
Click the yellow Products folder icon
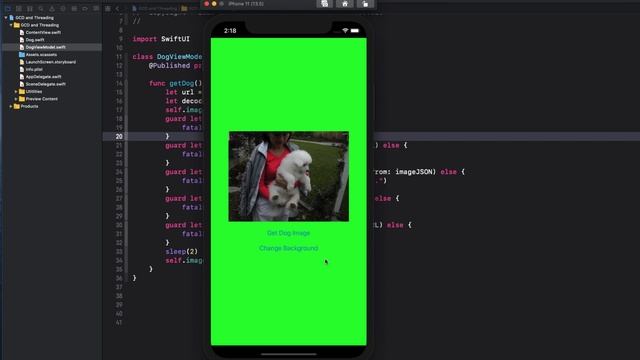17,106
